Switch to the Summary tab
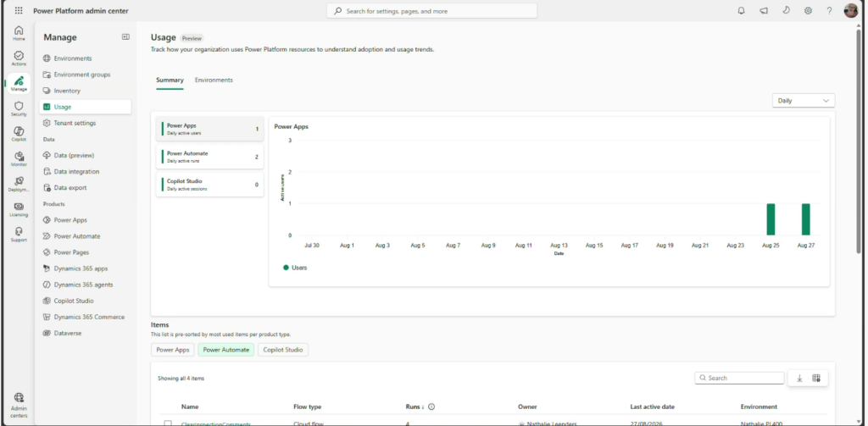Screen dimensions: 868x426 pyautogui.click(x=170, y=80)
